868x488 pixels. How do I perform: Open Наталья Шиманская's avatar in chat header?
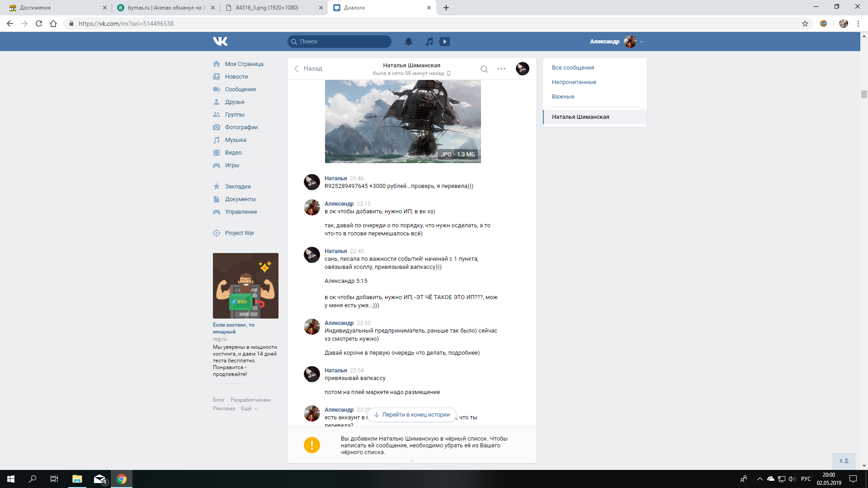(x=522, y=69)
